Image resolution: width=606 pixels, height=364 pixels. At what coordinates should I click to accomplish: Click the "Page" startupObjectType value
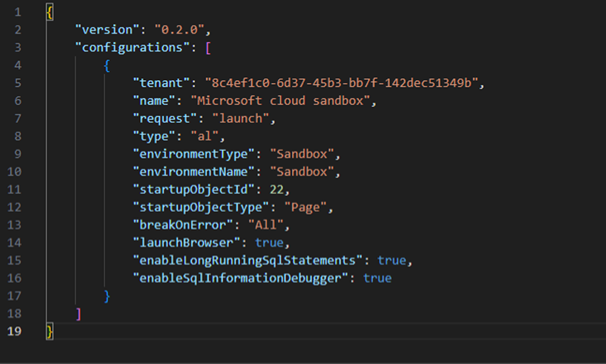point(305,208)
